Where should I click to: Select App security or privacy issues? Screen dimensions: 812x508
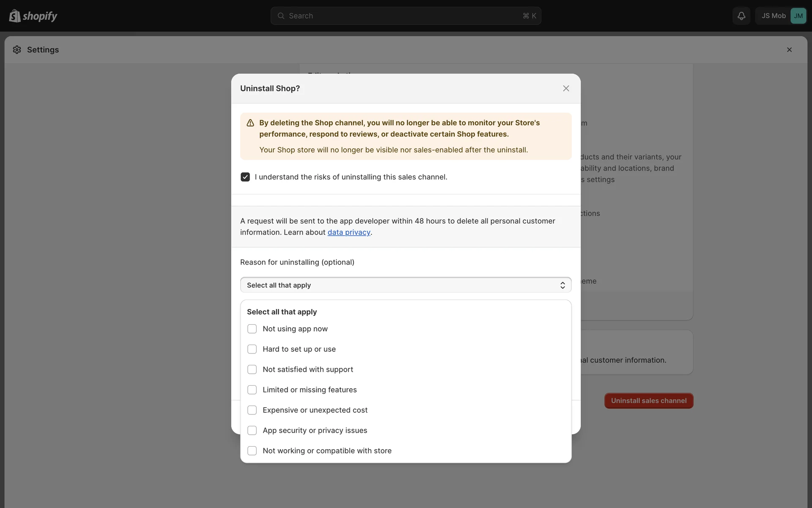coord(252,431)
